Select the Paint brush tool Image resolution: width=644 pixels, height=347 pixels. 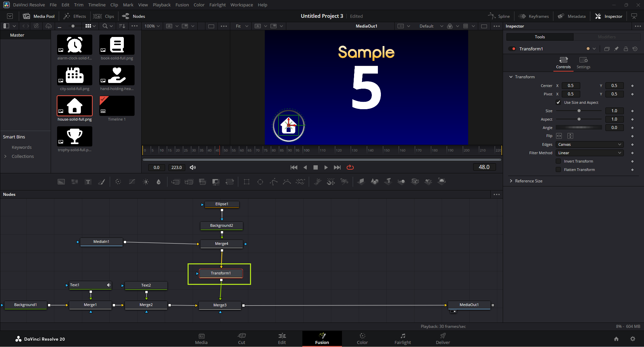[x=101, y=182]
